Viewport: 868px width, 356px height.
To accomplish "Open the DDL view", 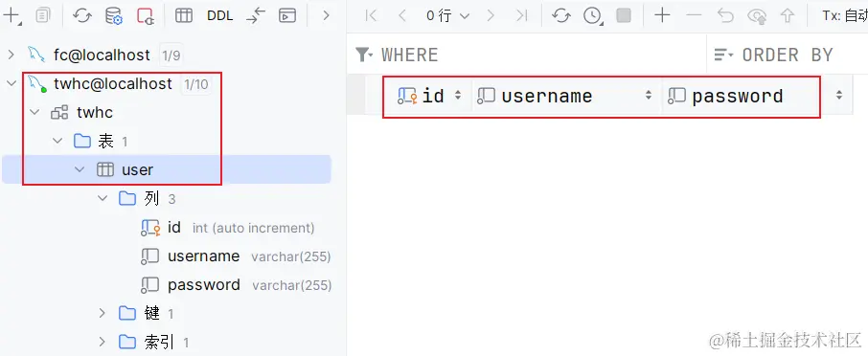I will 219,15.
